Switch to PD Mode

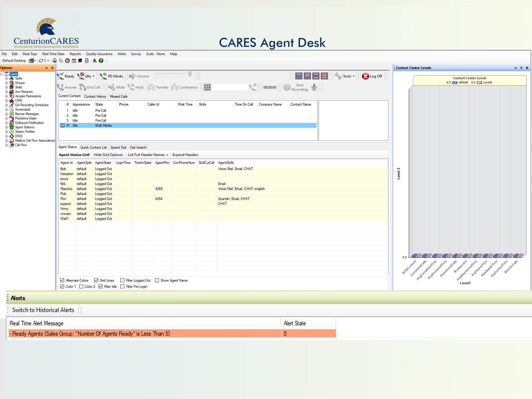111,76
